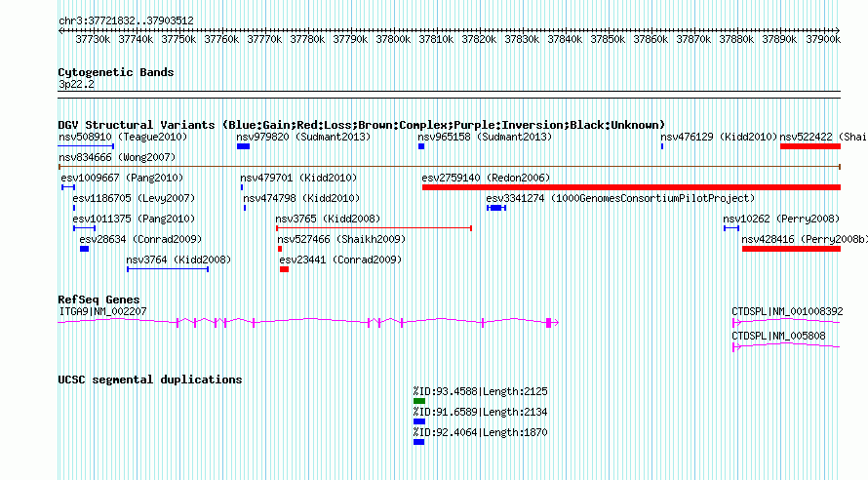
Task: Select the blue block under %ID:92.4064
Action: 418,442
